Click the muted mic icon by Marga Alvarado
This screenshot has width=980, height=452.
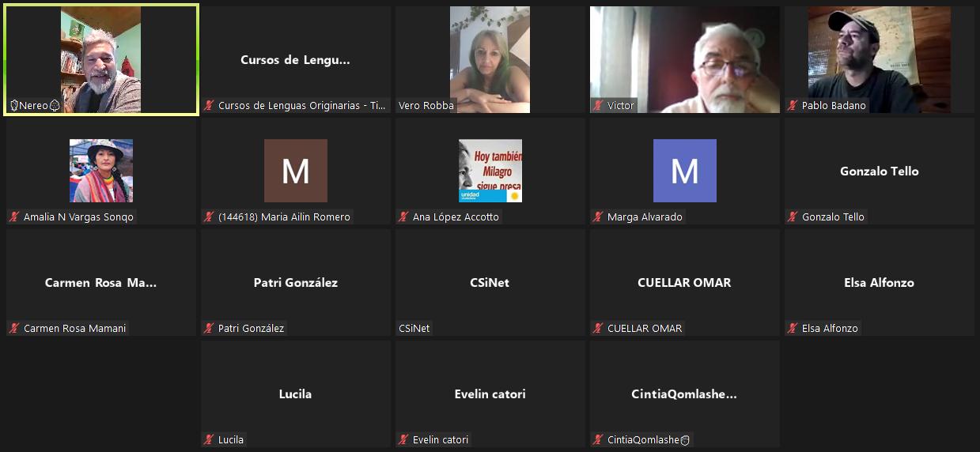(x=598, y=217)
